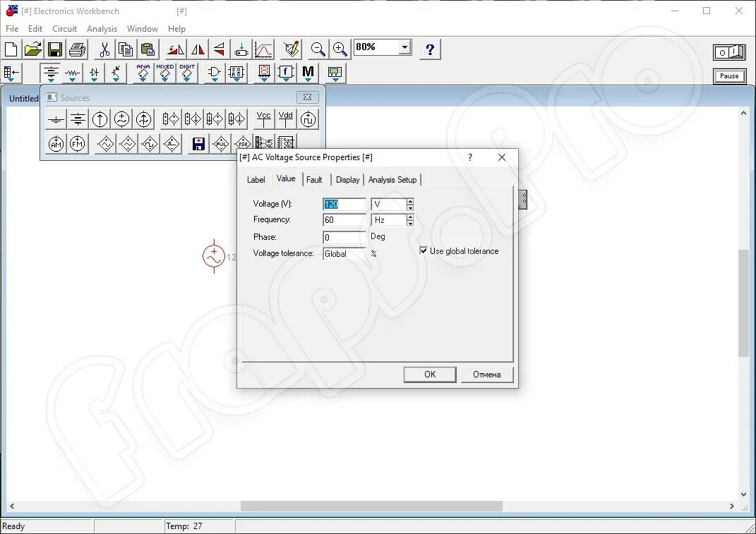The width and height of the screenshot is (756, 534).
Task: Open the Edit menu
Action: pos(35,29)
